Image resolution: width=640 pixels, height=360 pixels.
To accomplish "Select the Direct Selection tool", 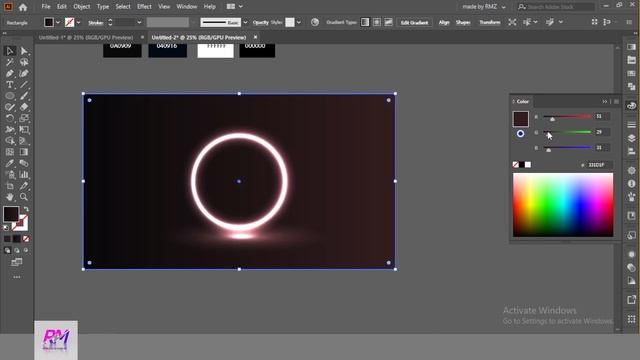I will point(24,51).
